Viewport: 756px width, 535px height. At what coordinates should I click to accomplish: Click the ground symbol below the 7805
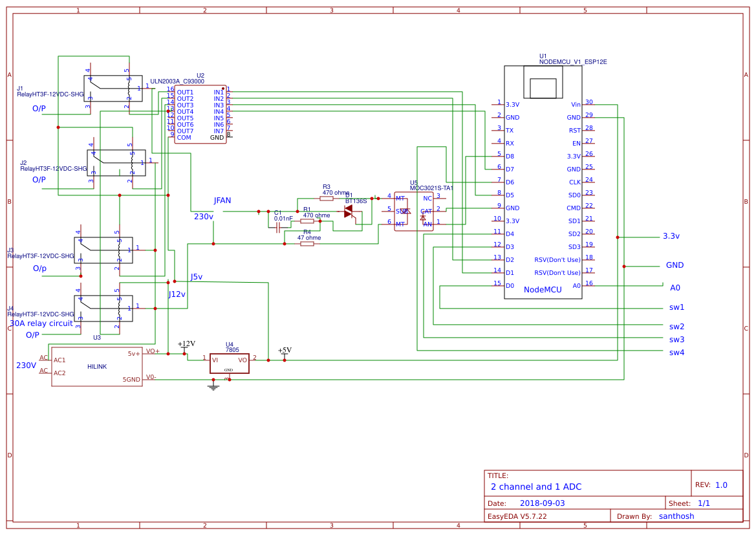click(x=212, y=386)
